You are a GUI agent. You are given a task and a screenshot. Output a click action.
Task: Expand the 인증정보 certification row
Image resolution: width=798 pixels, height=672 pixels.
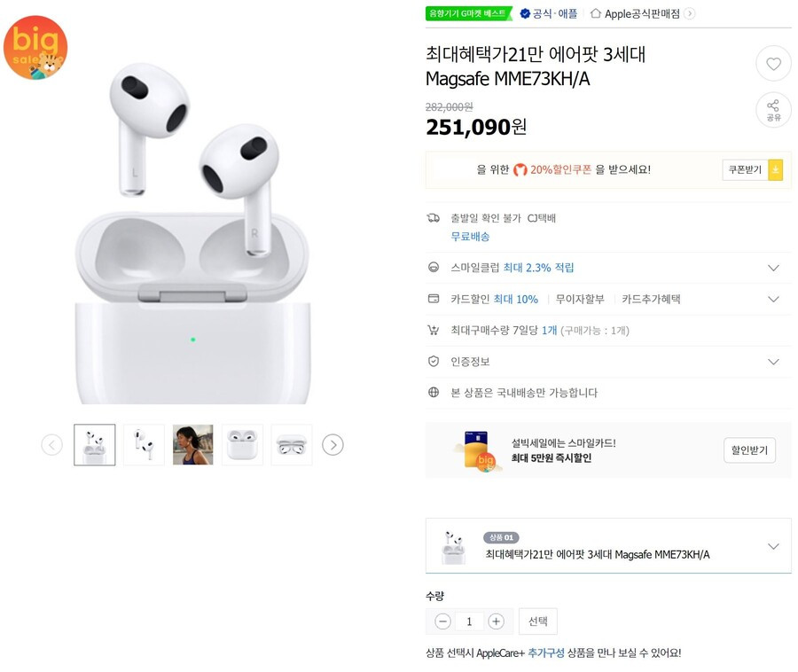608,362
